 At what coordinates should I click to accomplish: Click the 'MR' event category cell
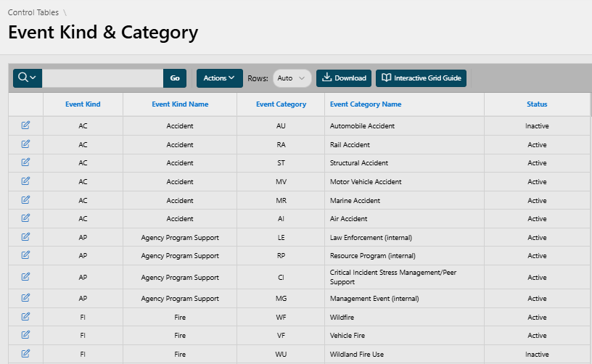click(281, 201)
